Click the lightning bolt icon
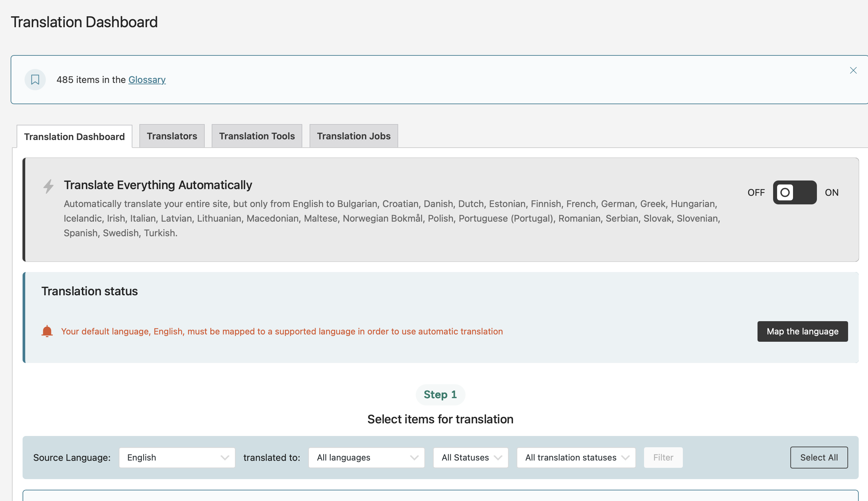Image resolution: width=868 pixels, height=501 pixels. tap(48, 186)
